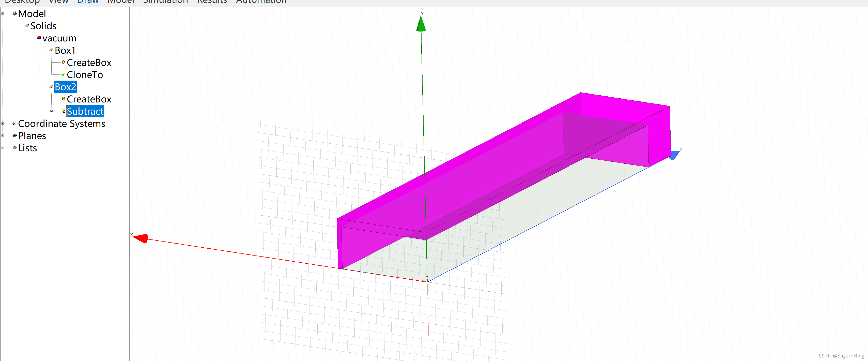
Task: Select Planes in the tree
Action: [x=32, y=136]
